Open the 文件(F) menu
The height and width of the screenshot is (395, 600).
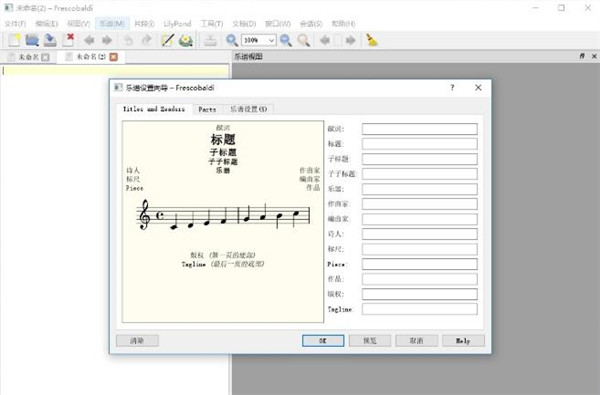click(15, 24)
